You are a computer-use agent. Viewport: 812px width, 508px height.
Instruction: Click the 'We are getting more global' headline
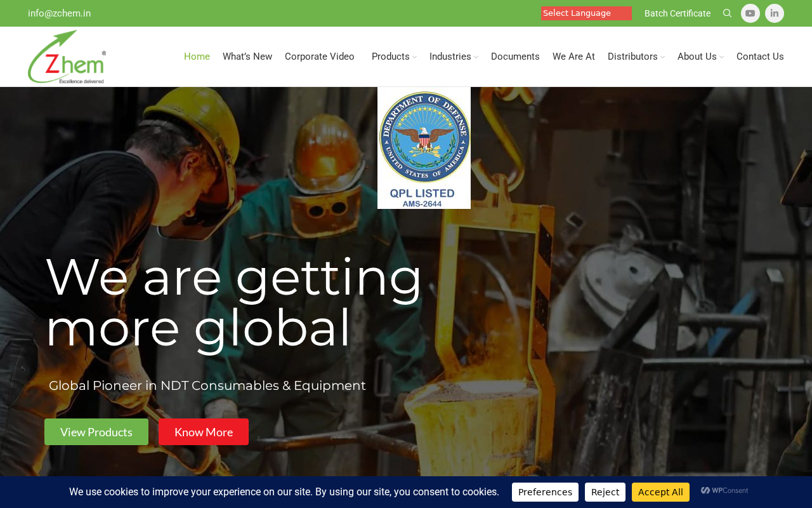(233, 302)
